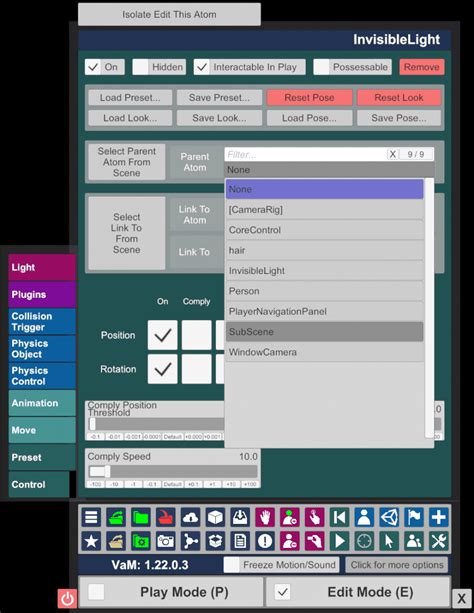Toggle the Position On checkbox
The image size is (474, 613).
pos(162,335)
